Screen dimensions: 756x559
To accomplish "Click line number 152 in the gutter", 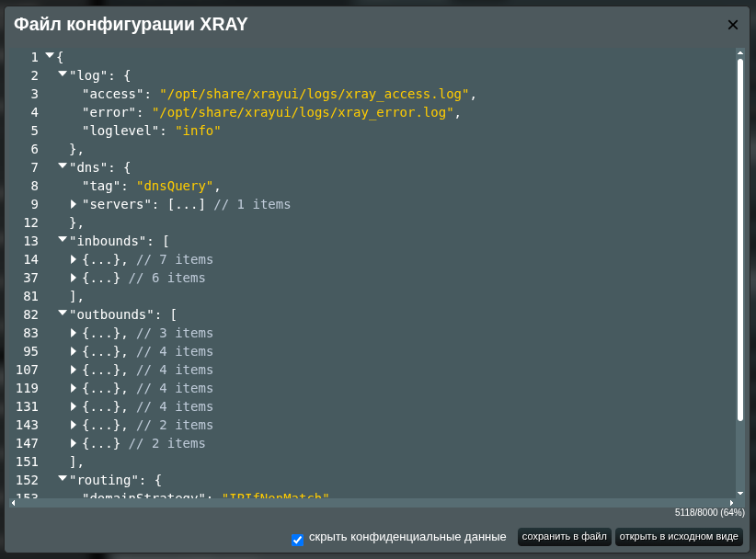I will click(27, 481).
